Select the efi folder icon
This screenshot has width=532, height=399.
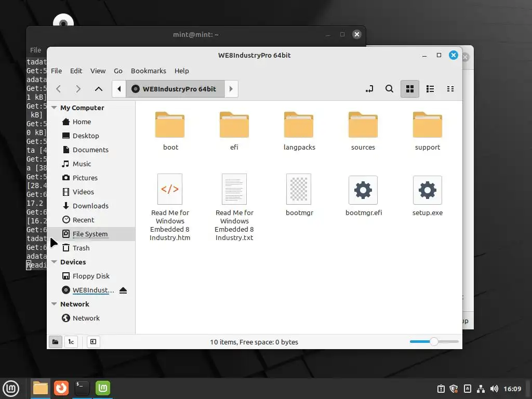coord(234,125)
